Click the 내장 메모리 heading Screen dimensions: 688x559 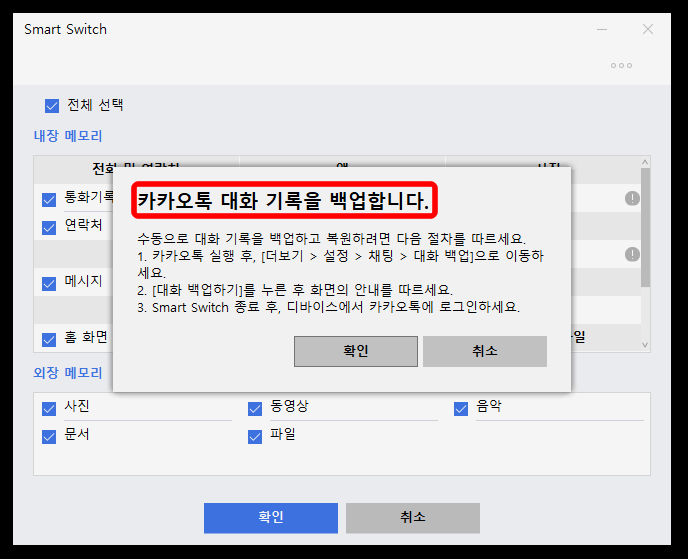coord(68,136)
